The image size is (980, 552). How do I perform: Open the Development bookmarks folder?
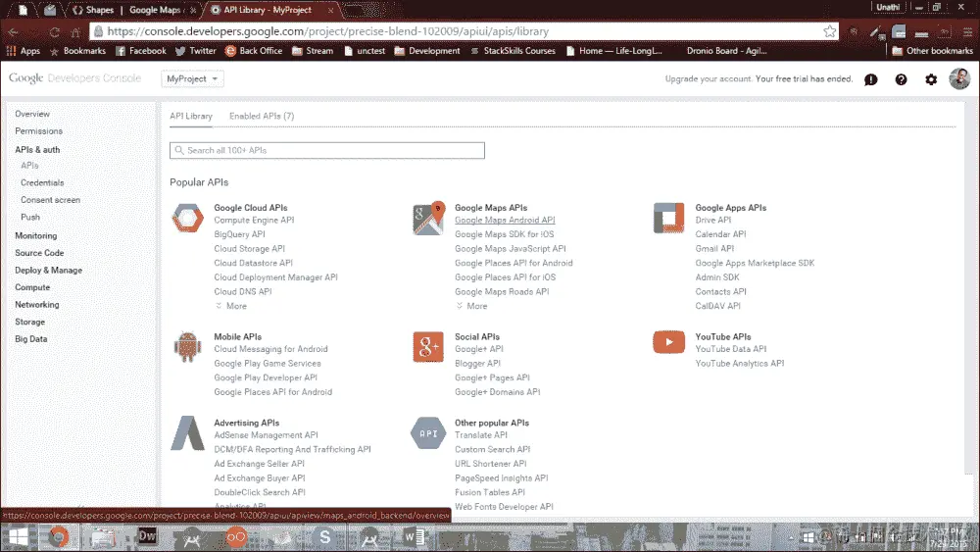pyautogui.click(x=427, y=51)
